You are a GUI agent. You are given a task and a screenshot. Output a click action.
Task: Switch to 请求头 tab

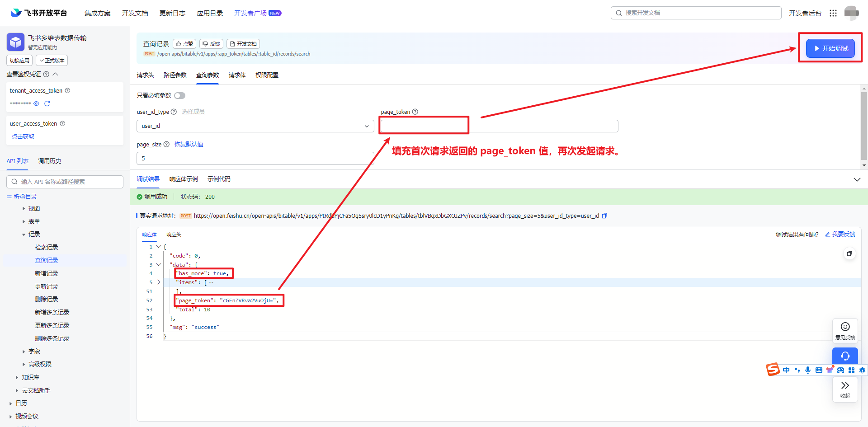[145, 75]
